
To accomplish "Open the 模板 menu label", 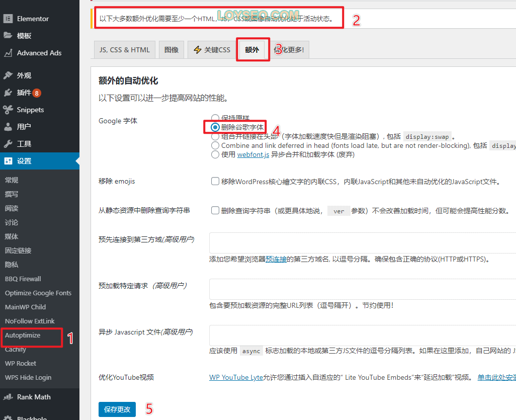I will point(24,36).
